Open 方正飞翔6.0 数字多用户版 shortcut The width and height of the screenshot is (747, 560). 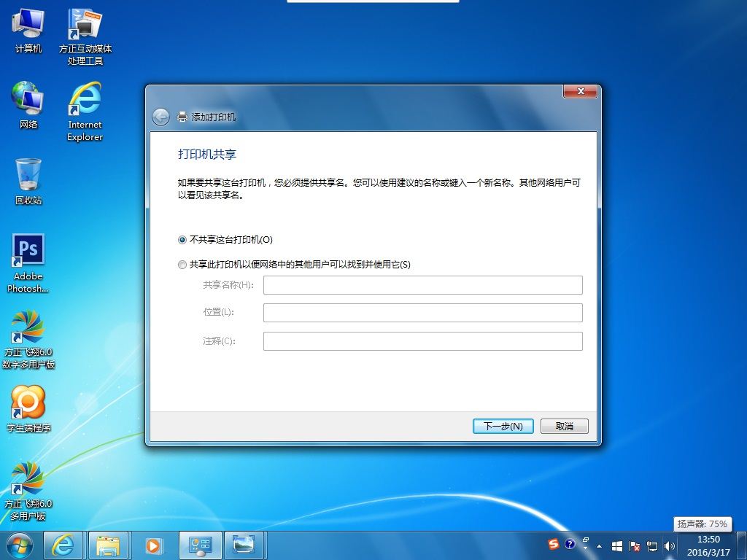click(28, 340)
